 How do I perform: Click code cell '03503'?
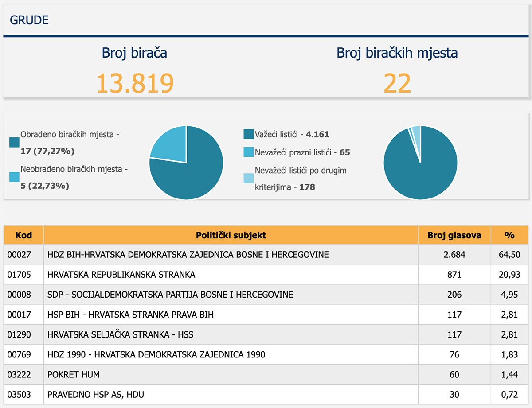pos(23,394)
